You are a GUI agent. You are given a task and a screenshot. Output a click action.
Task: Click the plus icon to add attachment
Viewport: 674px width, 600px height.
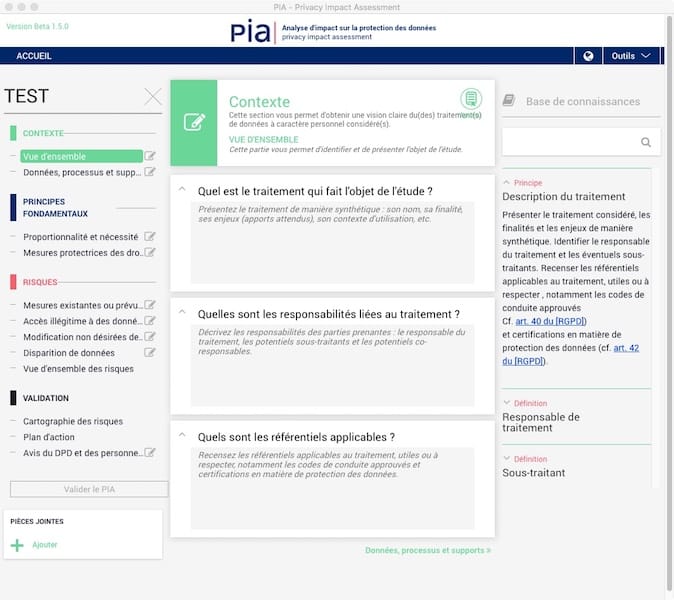coord(17,545)
